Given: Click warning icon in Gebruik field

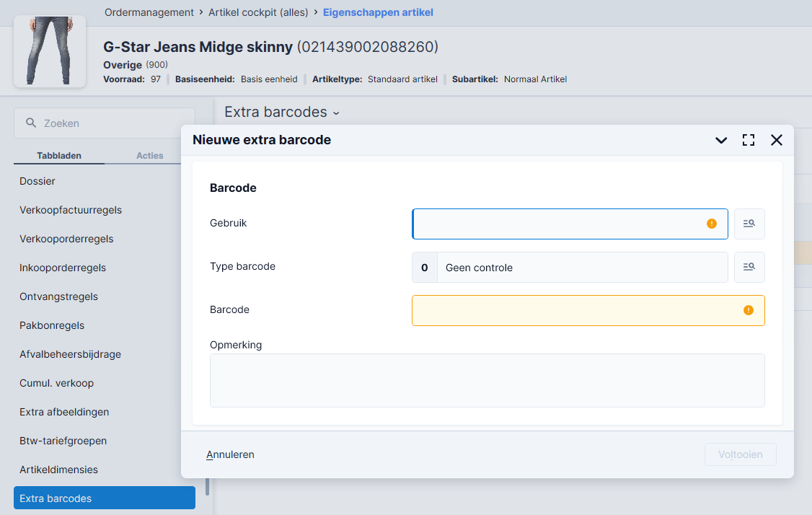Looking at the screenshot, I should pos(712,224).
